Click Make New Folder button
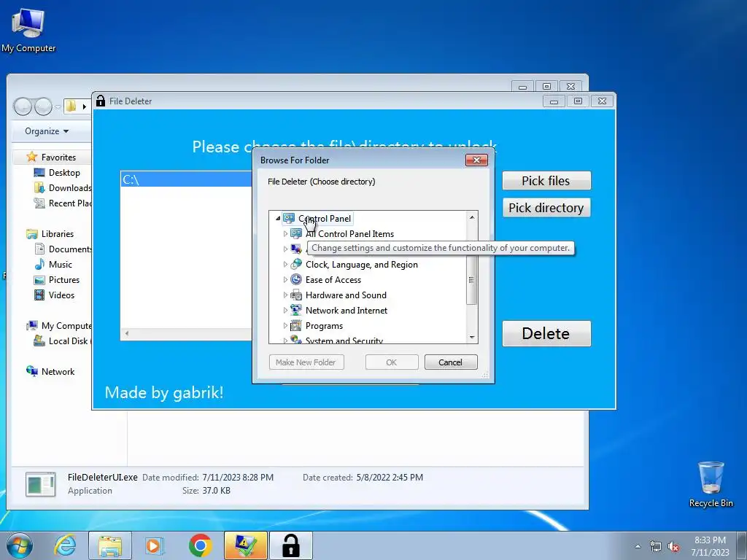Viewport: 747px width, 560px height. [x=306, y=362]
